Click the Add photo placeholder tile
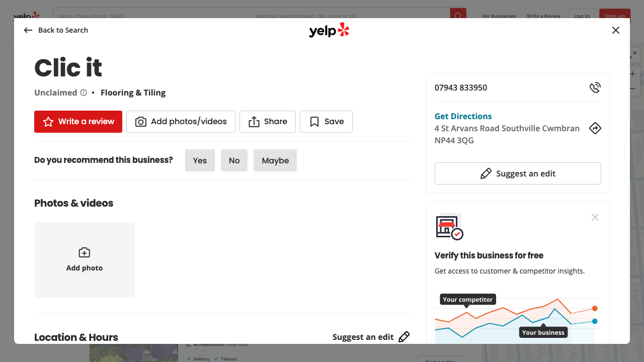 coord(84,259)
